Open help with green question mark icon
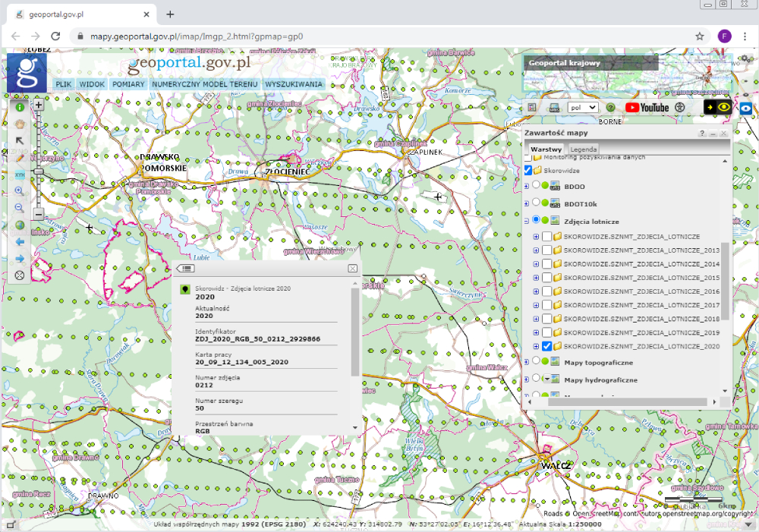 click(x=611, y=108)
